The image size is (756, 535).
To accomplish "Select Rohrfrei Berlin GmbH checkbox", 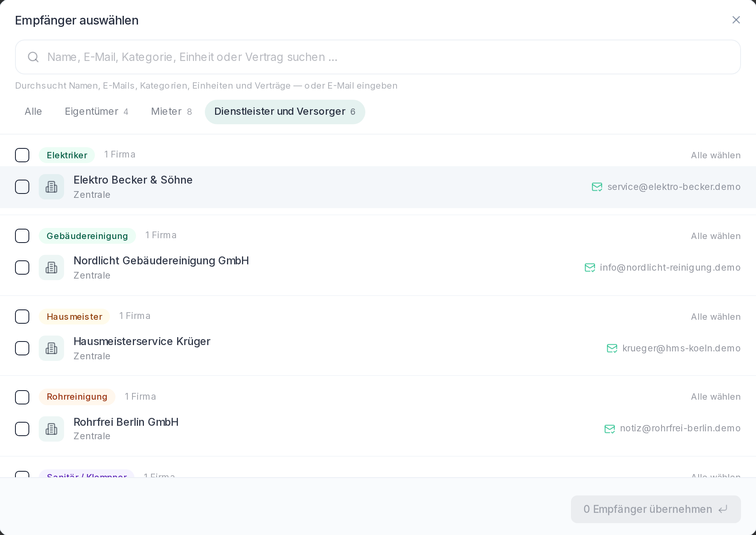I will [22, 429].
